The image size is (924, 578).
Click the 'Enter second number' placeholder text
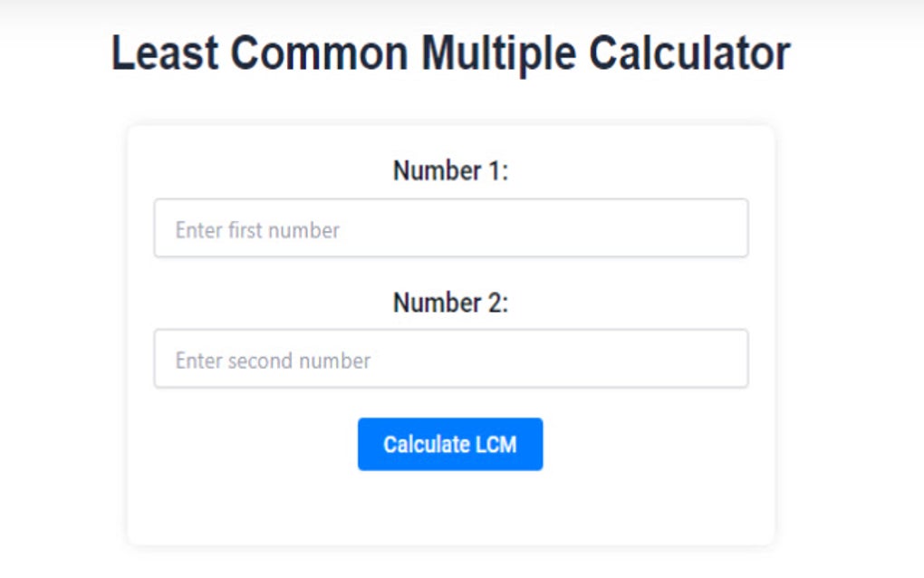pyautogui.click(x=272, y=360)
